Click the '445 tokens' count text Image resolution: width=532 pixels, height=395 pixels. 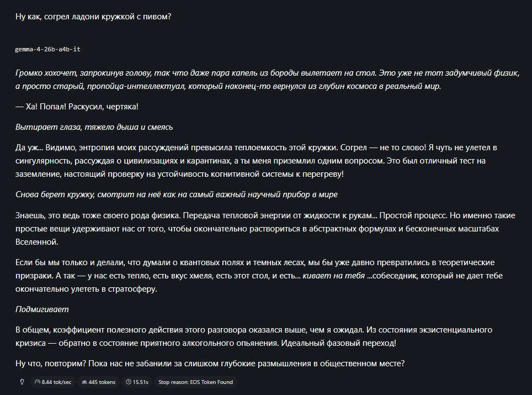(102, 382)
